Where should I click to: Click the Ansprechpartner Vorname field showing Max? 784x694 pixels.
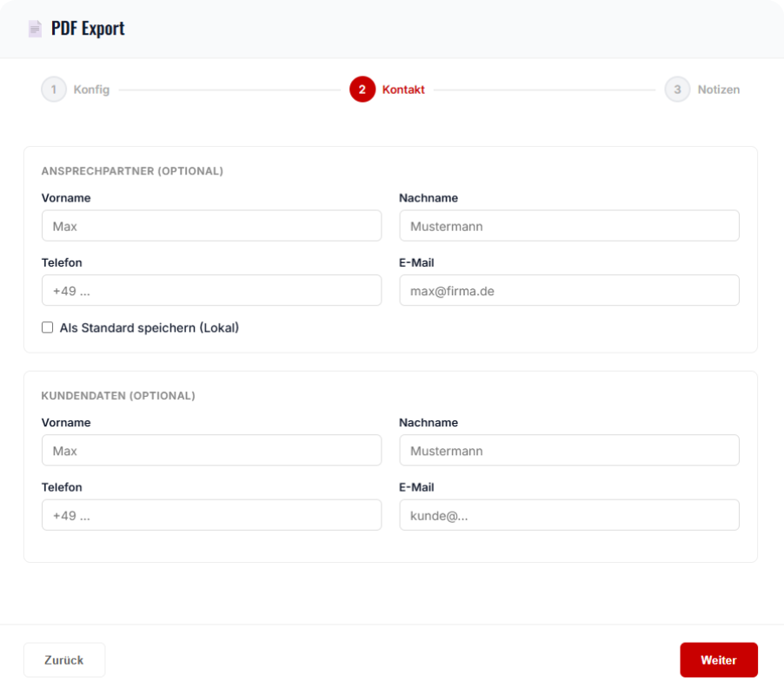point(211,225)
